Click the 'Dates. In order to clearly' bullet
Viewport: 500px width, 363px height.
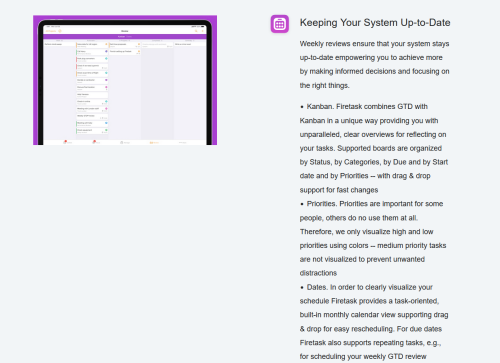click(x=374, y=322)
